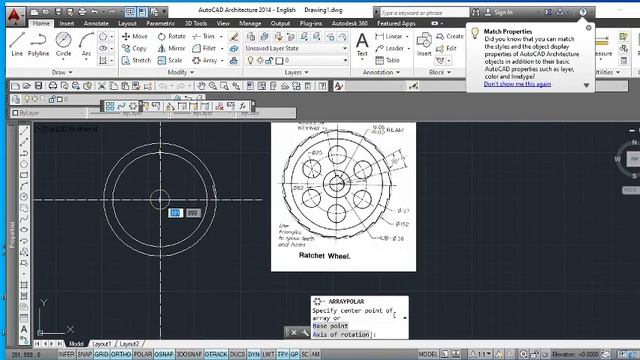640x360 pixels.
Task: Expand the Draw panel
Action: tap(62, 72)
